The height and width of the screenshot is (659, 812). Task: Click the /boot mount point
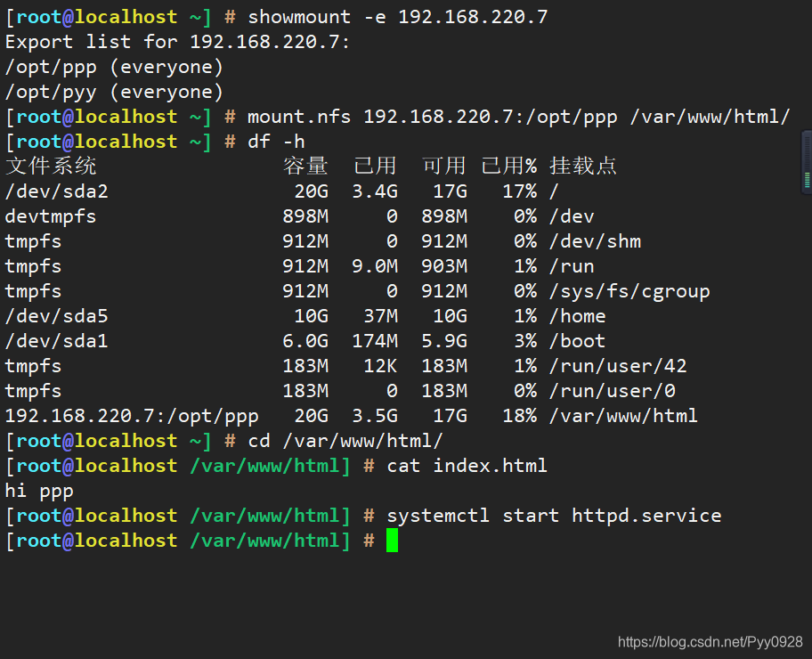click(578, 341)
